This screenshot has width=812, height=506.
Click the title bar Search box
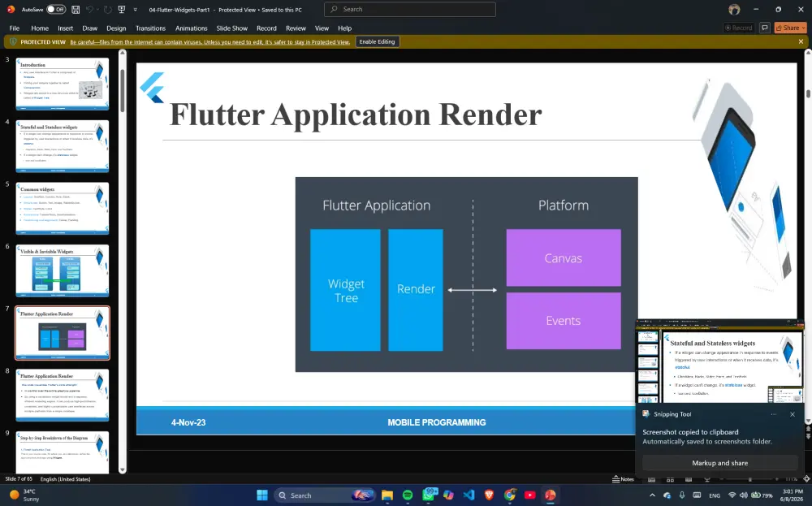pyautogui.click(x=409, y=9)
